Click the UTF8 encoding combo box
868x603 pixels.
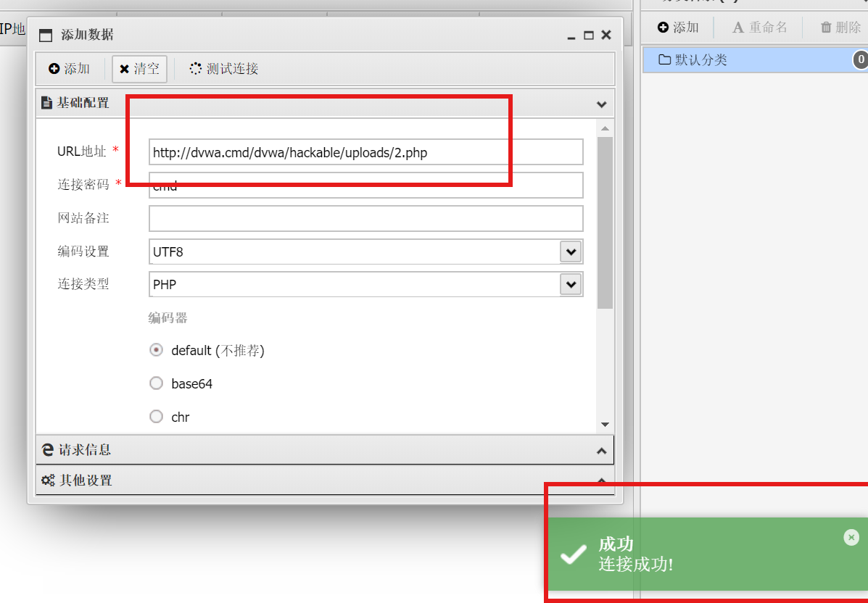pos(366,251)
